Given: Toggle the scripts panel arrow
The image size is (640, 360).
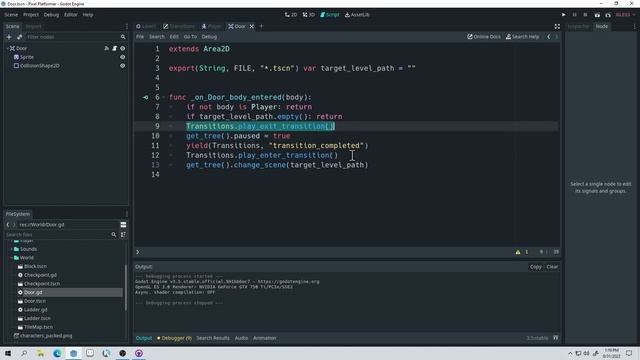Looking at the screenshot, I should [x=138, y=252].
